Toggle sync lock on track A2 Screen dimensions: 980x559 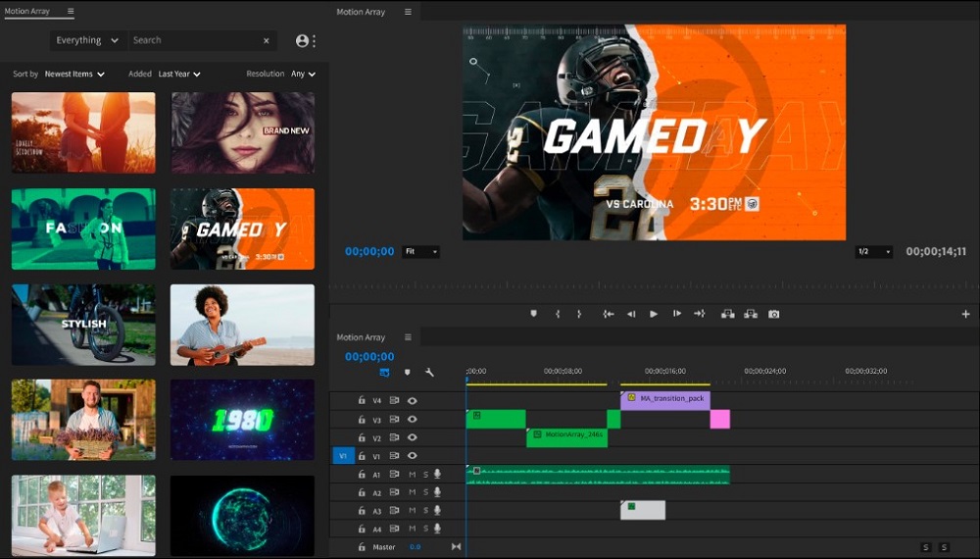(394, 492)
